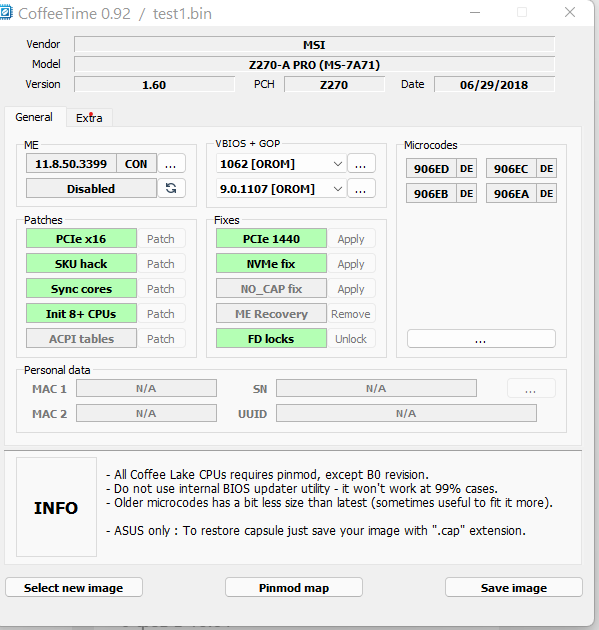
Task: Toggle the NVMe fix indicator
Action: (x=271, y=264)
